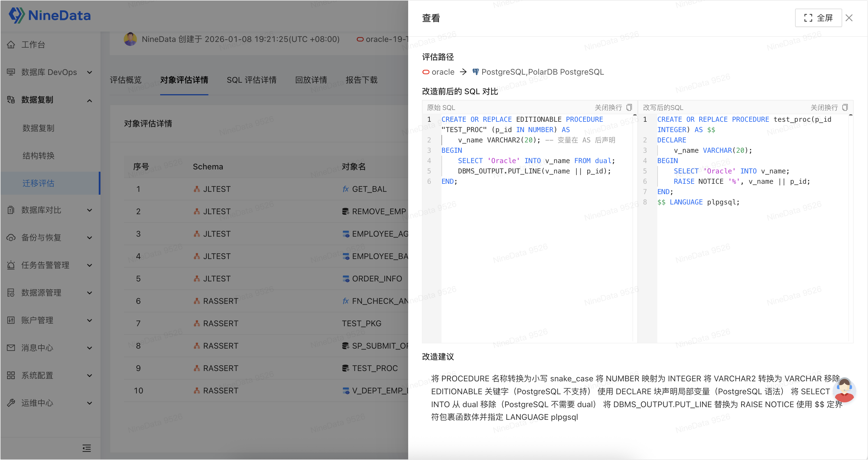Copy the rewritten SQL using the copy icon
This screenshot has width=868, height=460.
click(845, 107)
